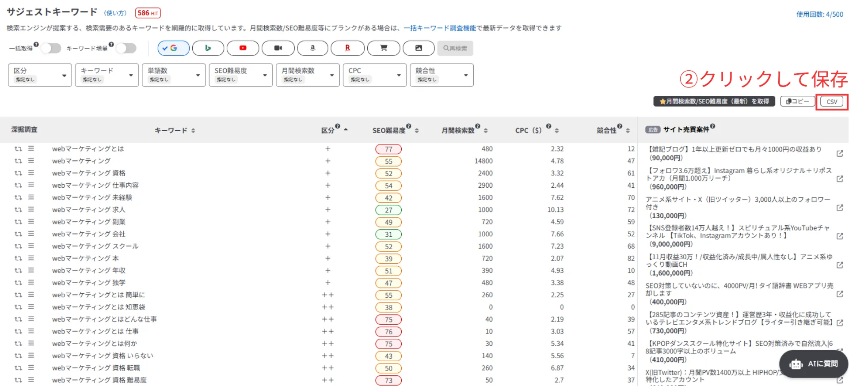Select the shopping cart source button

coord(384,48)
